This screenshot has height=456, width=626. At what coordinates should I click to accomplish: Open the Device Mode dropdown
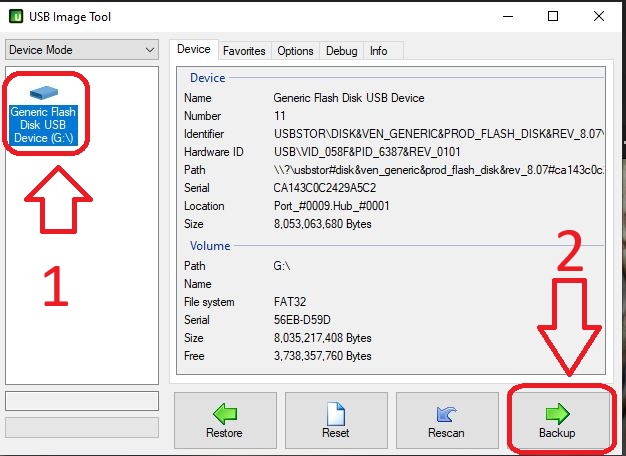pos(82,50)
